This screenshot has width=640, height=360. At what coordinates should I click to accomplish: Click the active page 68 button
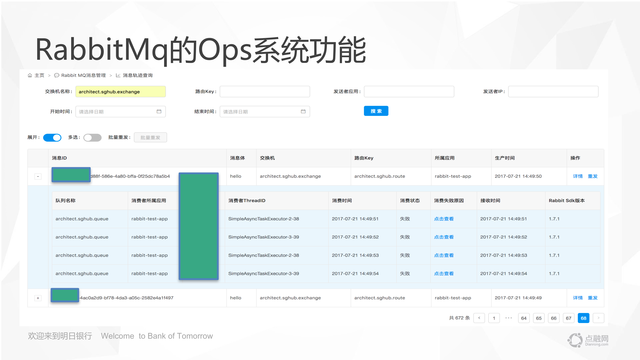tap(584, 318)
